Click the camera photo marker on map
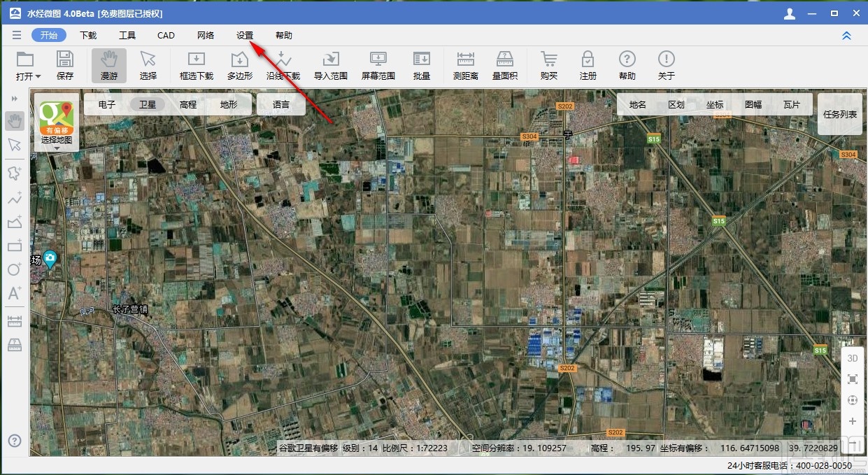This screenshot has width=868, height=475. point(50,260)
